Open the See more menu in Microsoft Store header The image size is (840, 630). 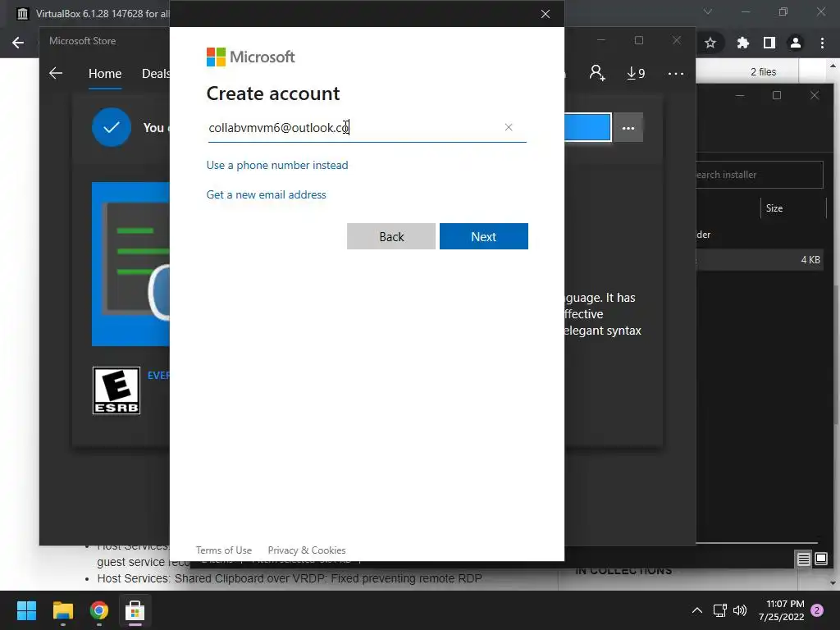pyautogui.click(x=676, y=73)
